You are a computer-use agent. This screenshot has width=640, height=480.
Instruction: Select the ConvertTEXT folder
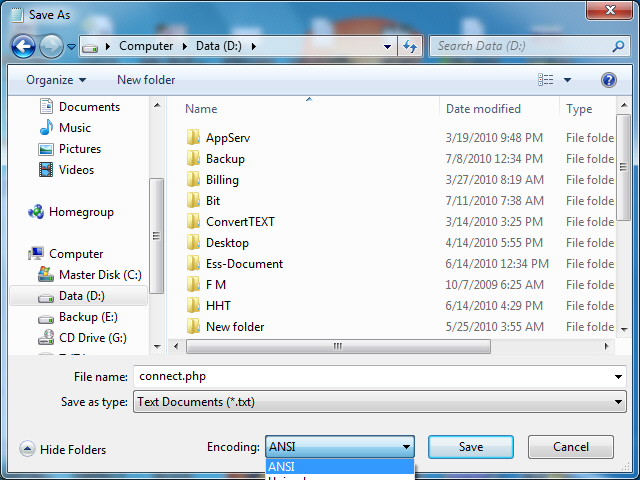pos(231,222)
